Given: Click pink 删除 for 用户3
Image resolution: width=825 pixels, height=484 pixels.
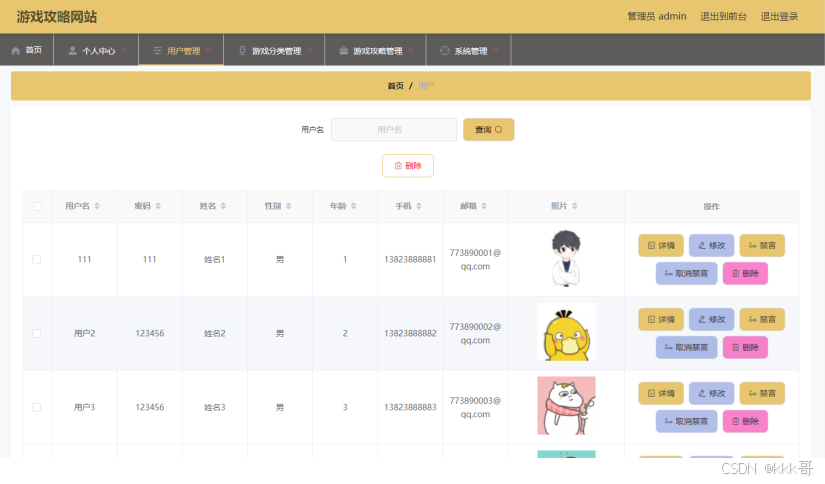Looking at the screenshot, I should click(x=745, y=421).
